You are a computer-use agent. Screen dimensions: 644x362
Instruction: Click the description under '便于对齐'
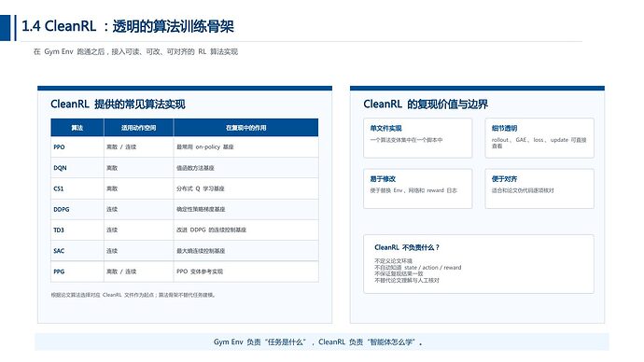click(x=523, y=190)
